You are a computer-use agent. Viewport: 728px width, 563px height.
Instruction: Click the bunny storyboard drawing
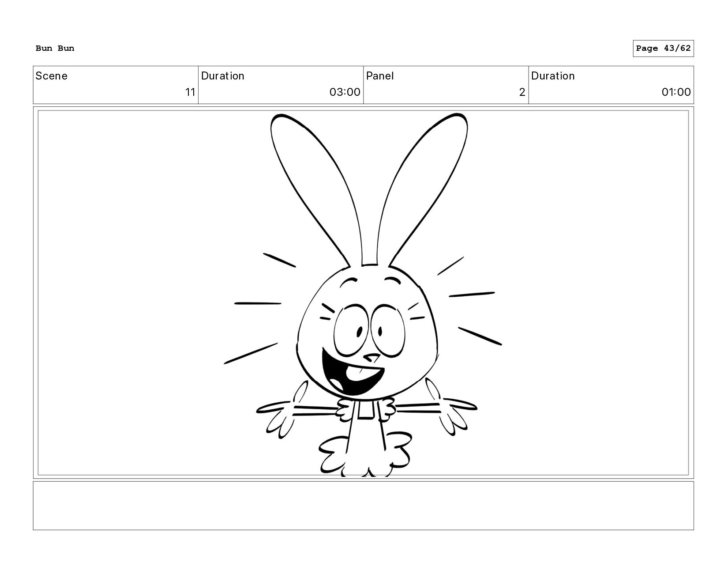click(x=363, y=295)
